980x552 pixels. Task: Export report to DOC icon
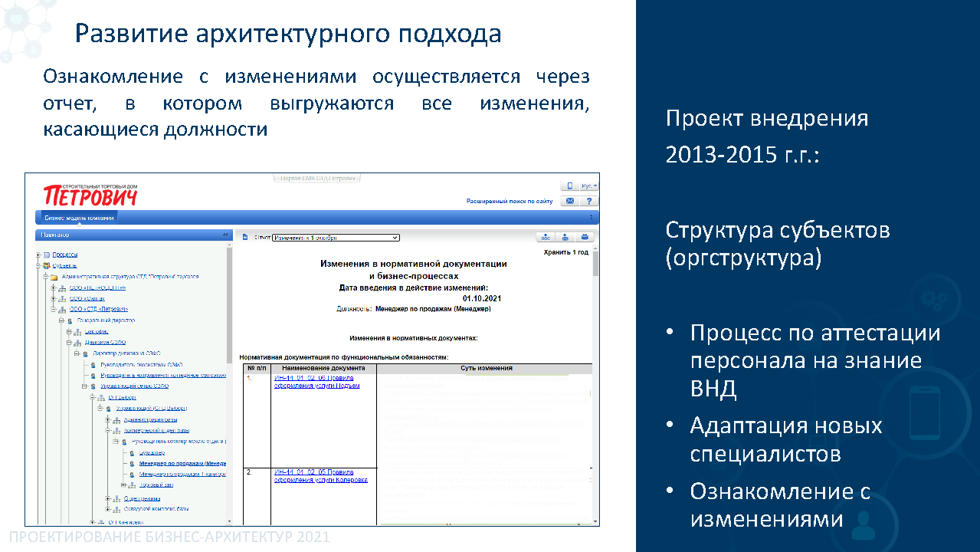tap(545, 237)
